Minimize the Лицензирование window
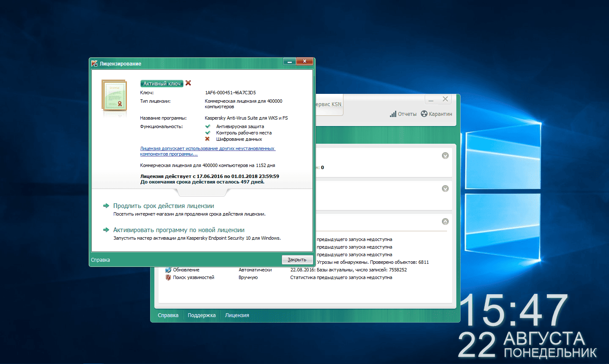Viewport: 609px width, 364px height. point(290,62)
